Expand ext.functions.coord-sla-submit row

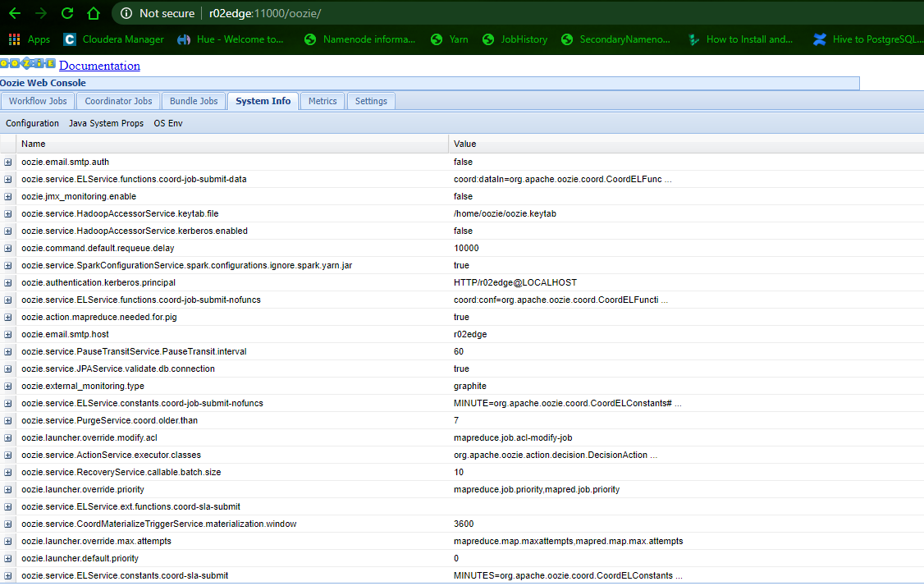tap(7, 507)
